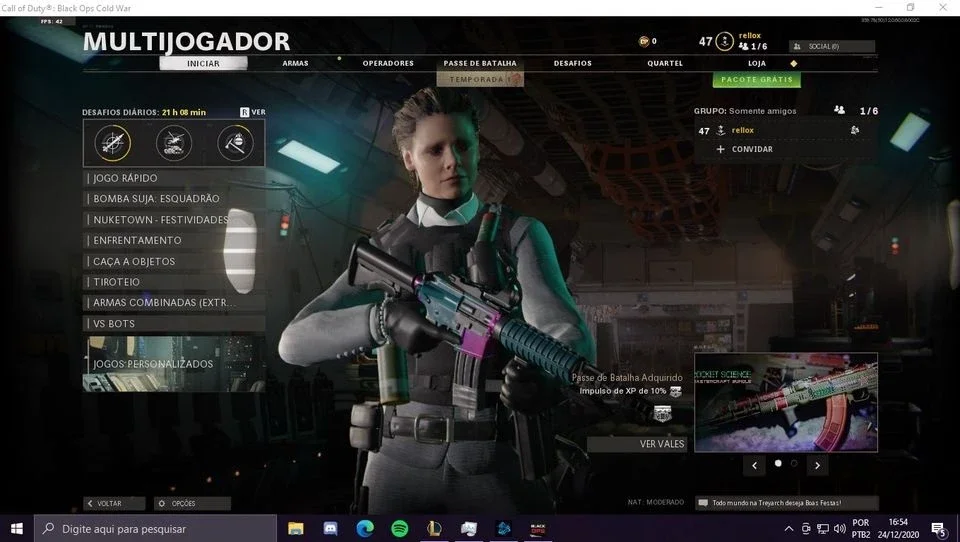Image resolution: width=960 pixels, height=542 pixels.
Task: Select JOGO RÁPIDO mode
Action: click(174, 178)
